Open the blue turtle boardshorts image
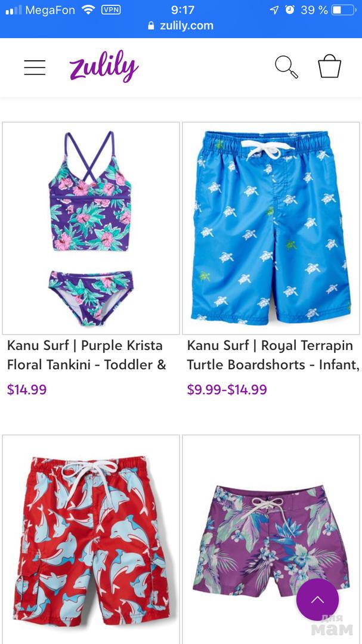 [x=271, y=228]
